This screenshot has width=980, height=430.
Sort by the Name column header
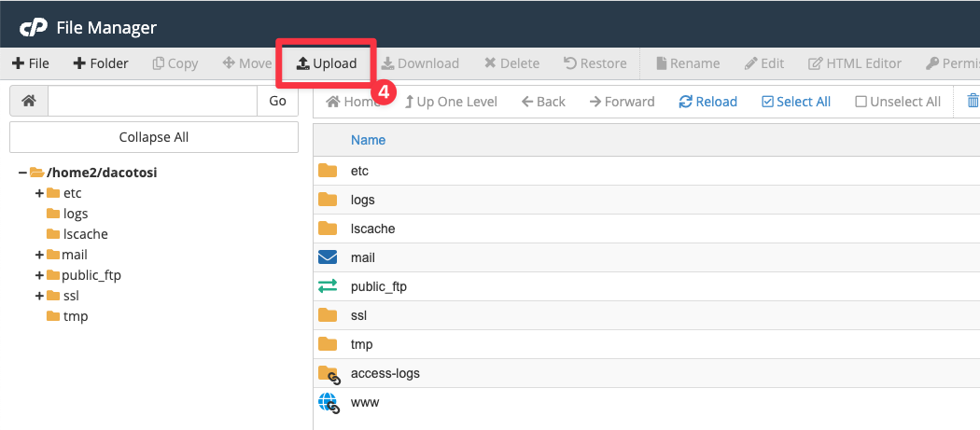(x=368, y=140)
